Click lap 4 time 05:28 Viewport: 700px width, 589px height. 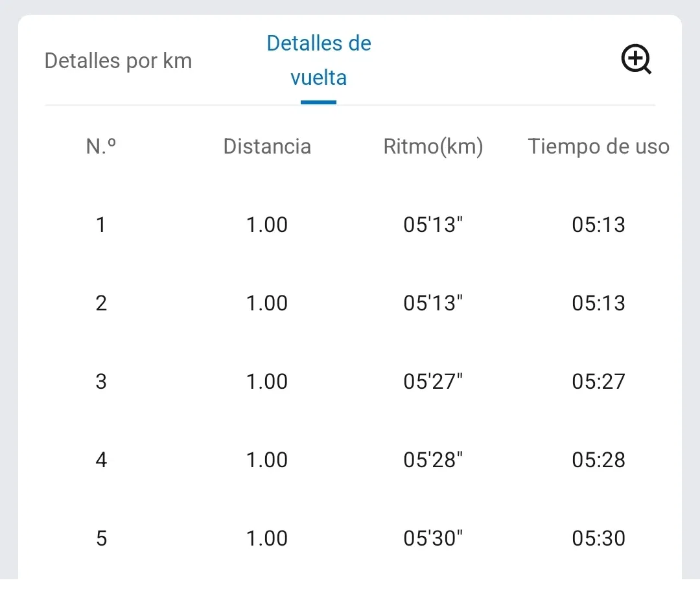tap(598, 460)
